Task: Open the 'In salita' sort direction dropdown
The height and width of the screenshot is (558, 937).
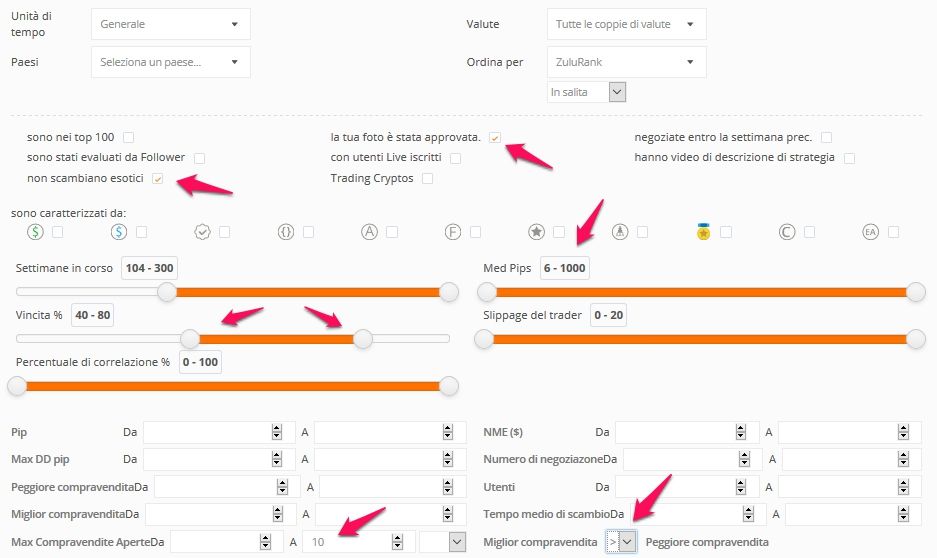Action: pyautogui.click(x=587, y=92)
